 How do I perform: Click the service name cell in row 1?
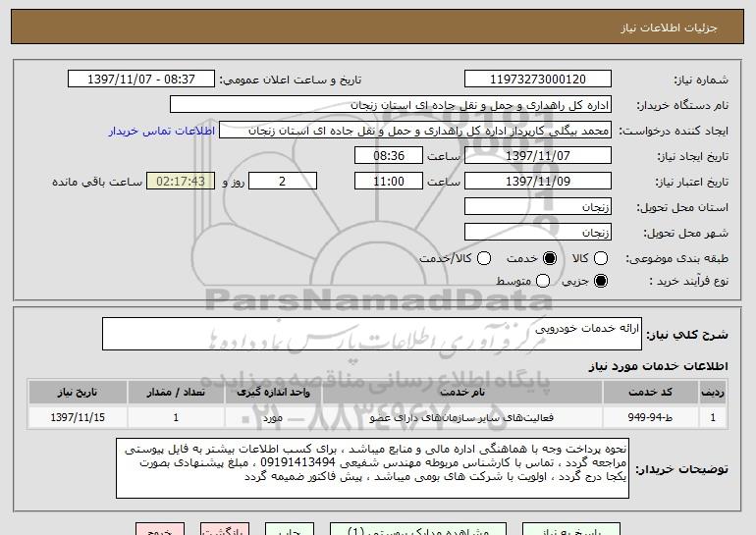click(x=462, y=417)
